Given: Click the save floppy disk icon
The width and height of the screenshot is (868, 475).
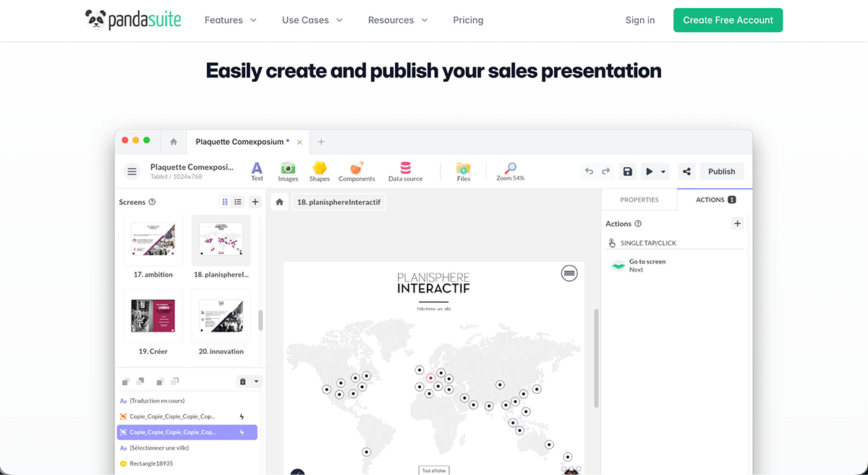Looking at the screenshot, I should pos(628,172).
